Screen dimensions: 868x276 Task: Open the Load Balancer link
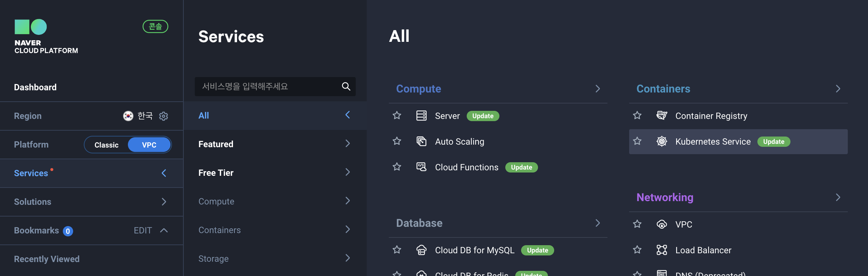703,250
